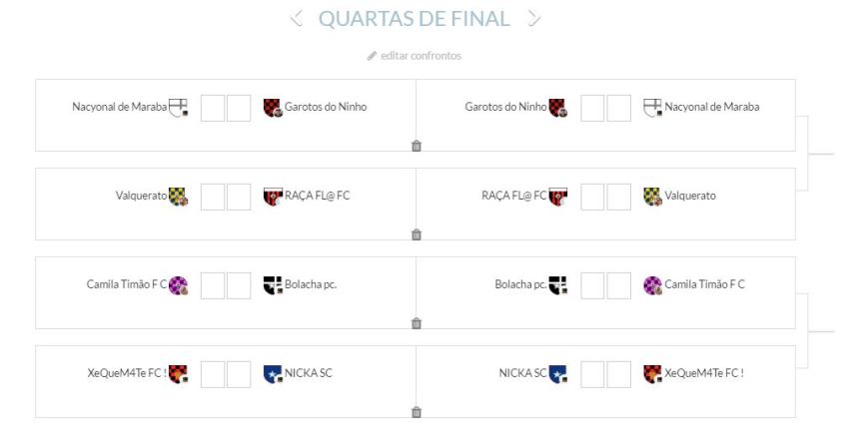Click the RAÇA FL@ FC crest on left
868x444 pixels.
272,196
